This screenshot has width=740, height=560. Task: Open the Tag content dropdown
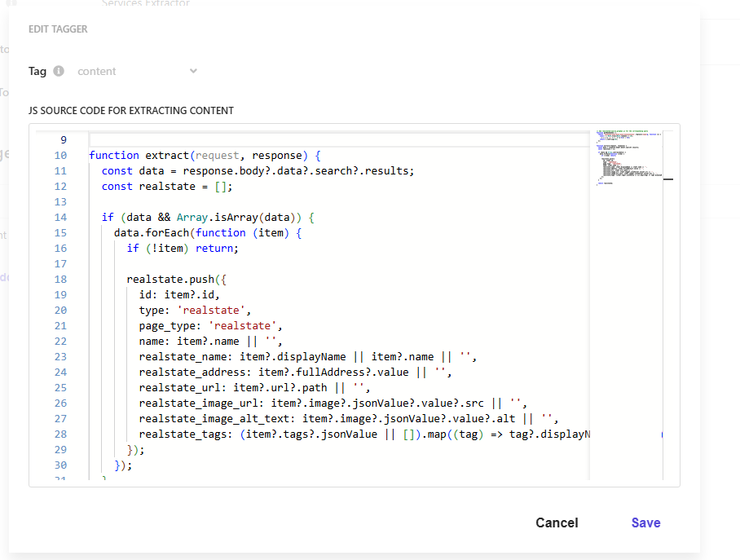(x=137, y=71)
